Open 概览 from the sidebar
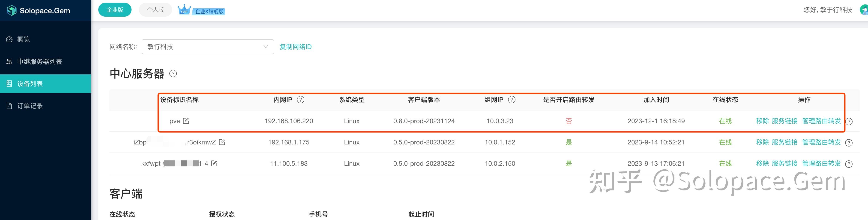This screenshot has width=868, height=220. [24, 39]
